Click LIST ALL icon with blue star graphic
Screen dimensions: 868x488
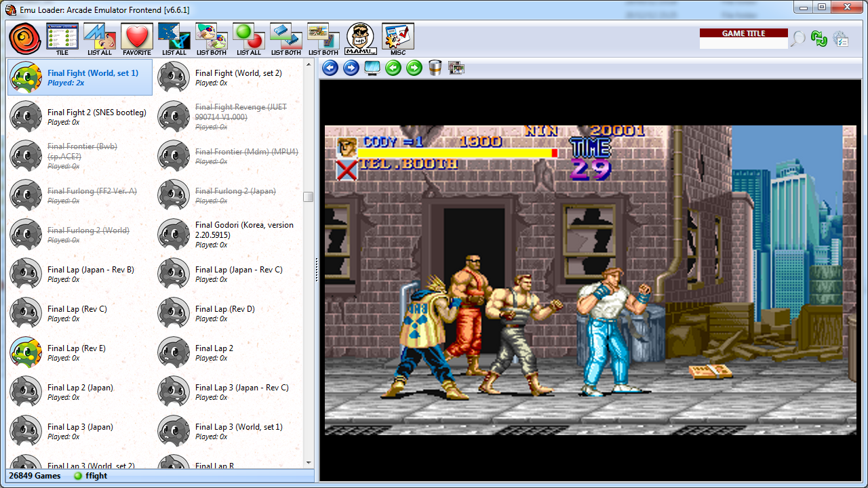pos(174,39)
